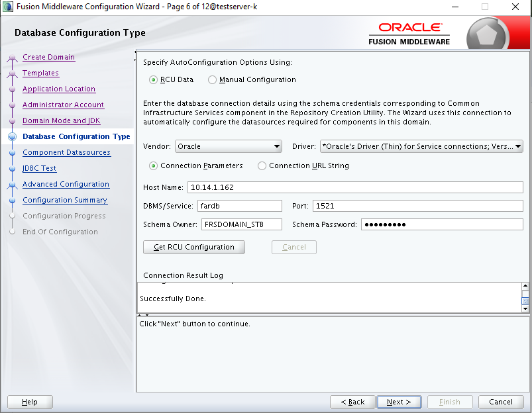Viewport: 532px width, 413px height.
Task: Open the Domain Mode and JDK step
Action: tap(62, 120)
